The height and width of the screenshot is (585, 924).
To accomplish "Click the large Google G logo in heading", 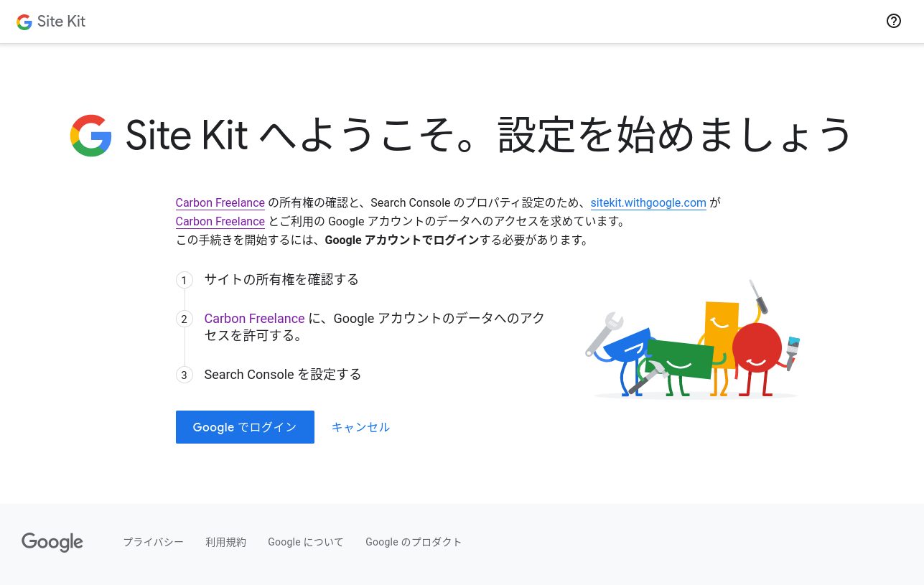I will 91,136.
